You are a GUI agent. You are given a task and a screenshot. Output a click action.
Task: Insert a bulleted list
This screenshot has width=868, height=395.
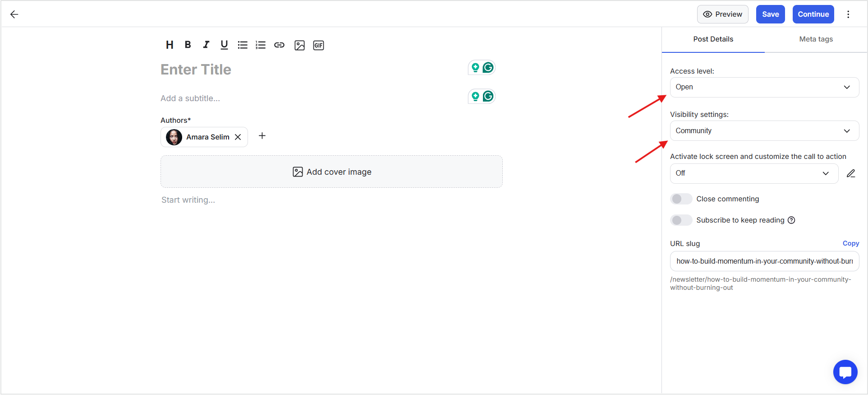click(243, 45)
